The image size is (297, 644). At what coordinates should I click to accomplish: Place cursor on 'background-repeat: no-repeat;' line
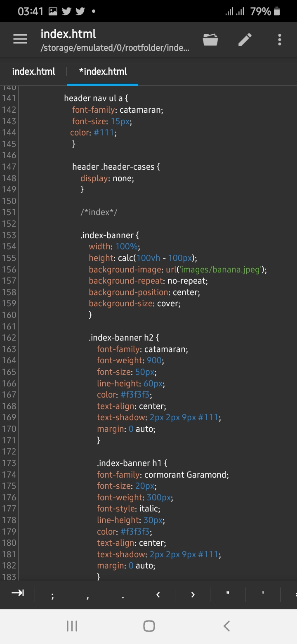[x=148, y=281]
